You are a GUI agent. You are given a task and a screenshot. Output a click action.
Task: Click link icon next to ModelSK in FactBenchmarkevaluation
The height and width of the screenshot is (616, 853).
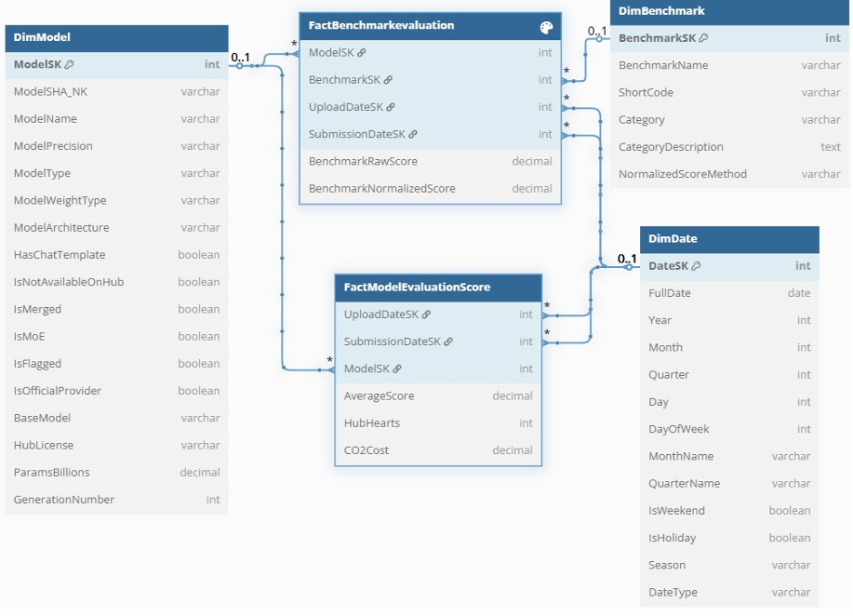(362, 53)
